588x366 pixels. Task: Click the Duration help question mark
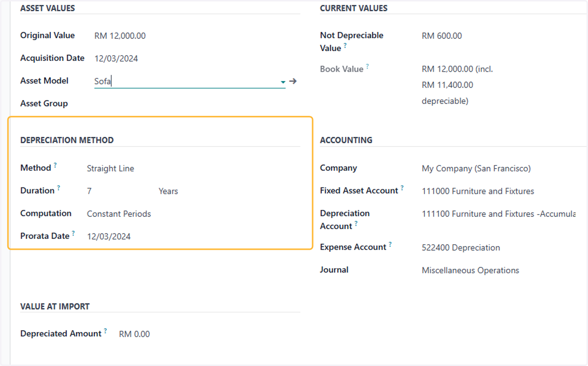[x=59, y=188]
